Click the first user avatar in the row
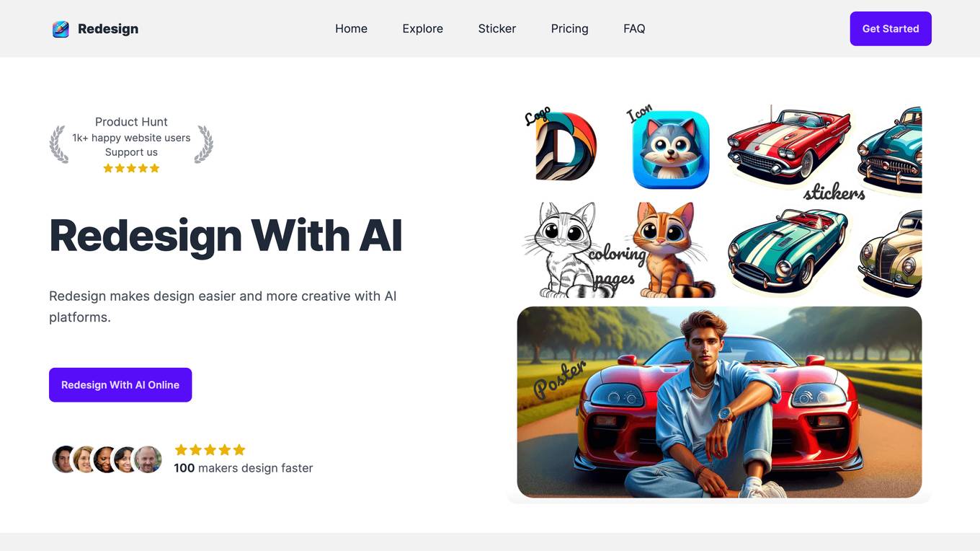The image size is (980, 551). [x=65, y=459]
